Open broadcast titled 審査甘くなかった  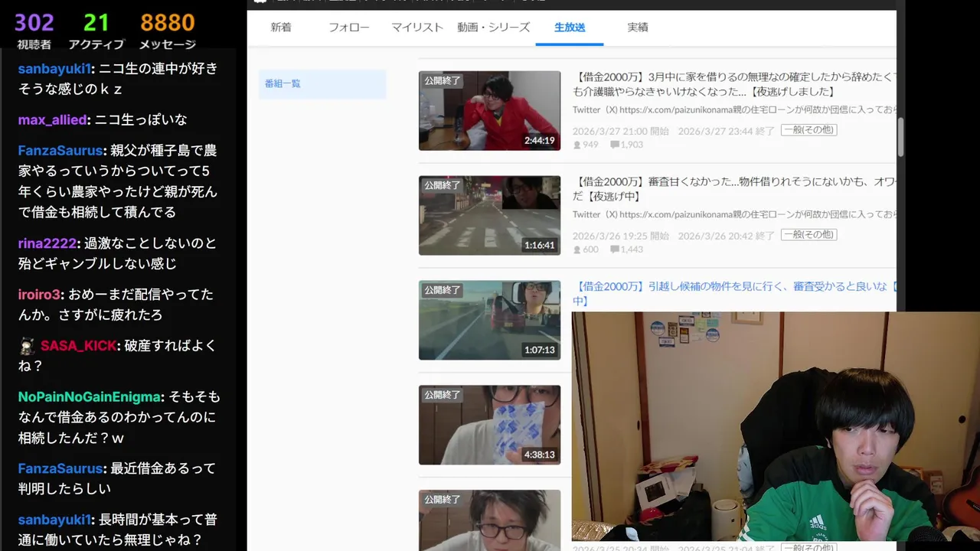point(733,188)
